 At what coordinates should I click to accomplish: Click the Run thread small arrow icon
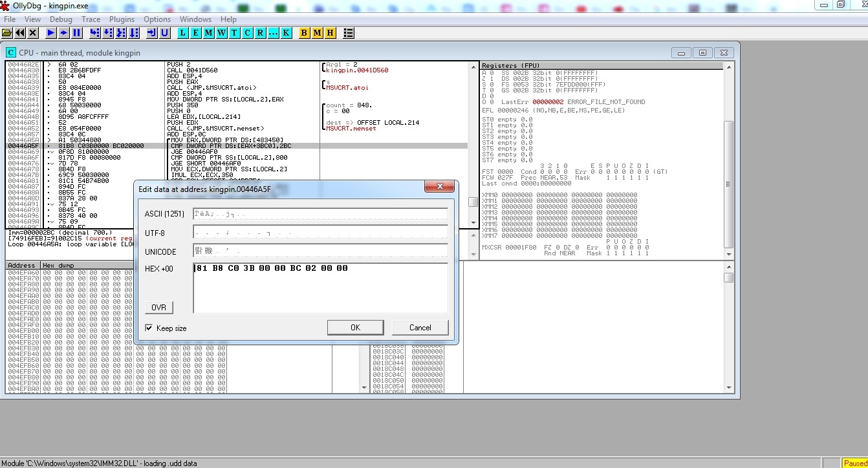coord(64,32)
